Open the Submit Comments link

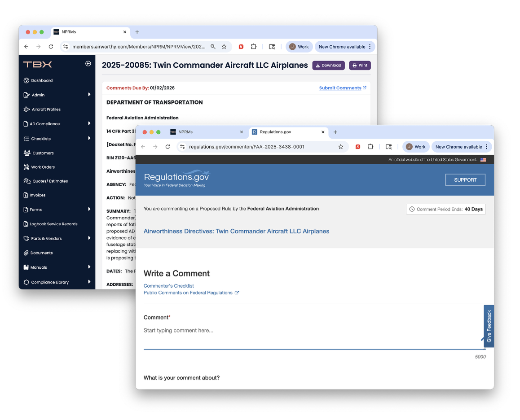point(343,88)
